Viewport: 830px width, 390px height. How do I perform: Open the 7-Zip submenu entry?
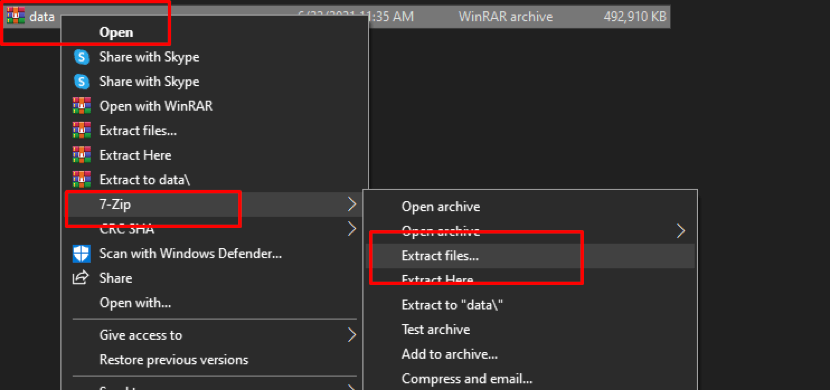pos(214,204)
